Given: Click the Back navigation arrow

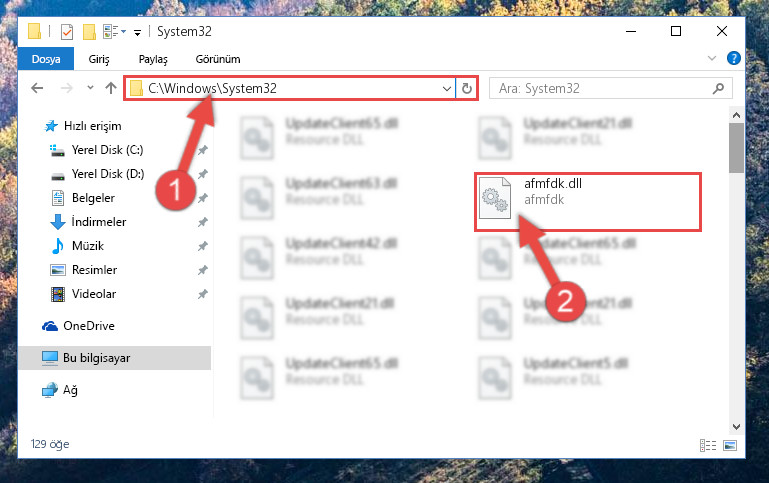Looking at the screenshot, I should (x=37, y=88).
